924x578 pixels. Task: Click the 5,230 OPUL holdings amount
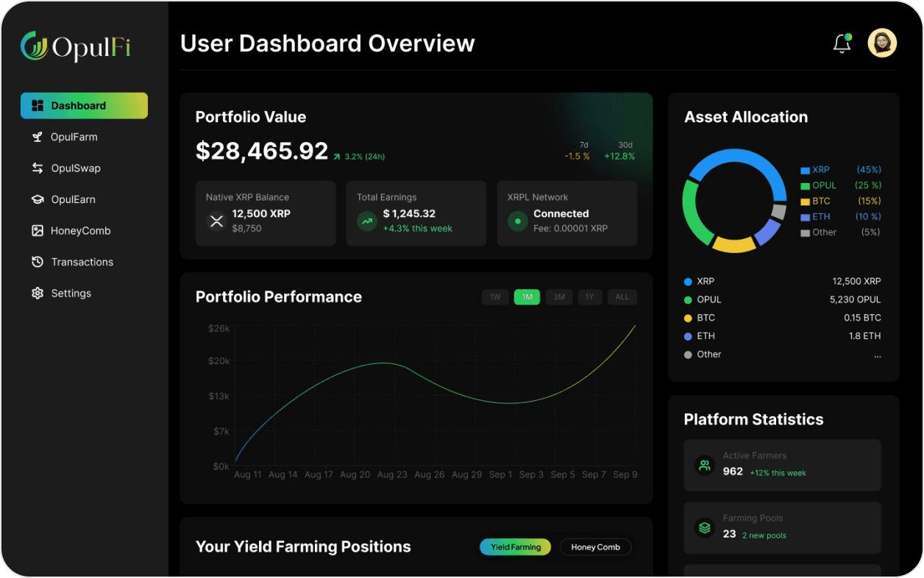tap(855, 300)
